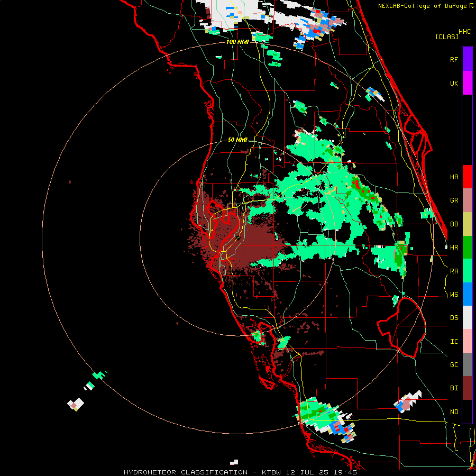Click the UK magenta legend color swatch

[467, 83]
